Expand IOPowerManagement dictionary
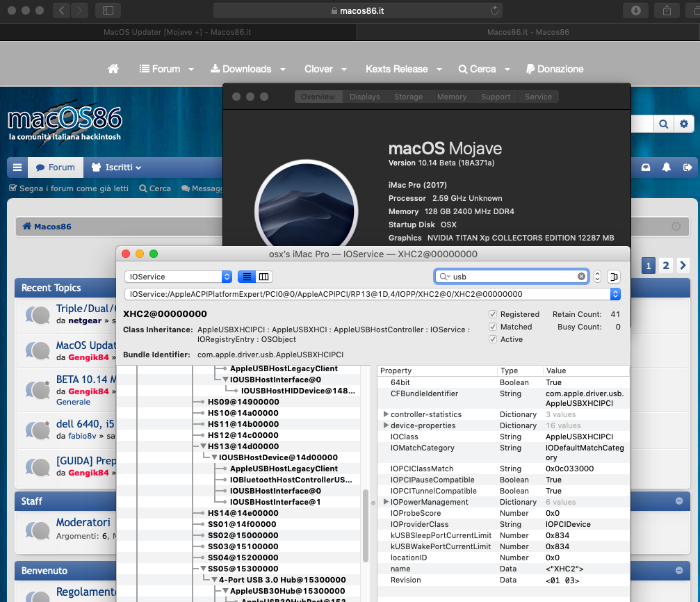The image size is (700, 602). pyautogui.click(x=386, y=501)
